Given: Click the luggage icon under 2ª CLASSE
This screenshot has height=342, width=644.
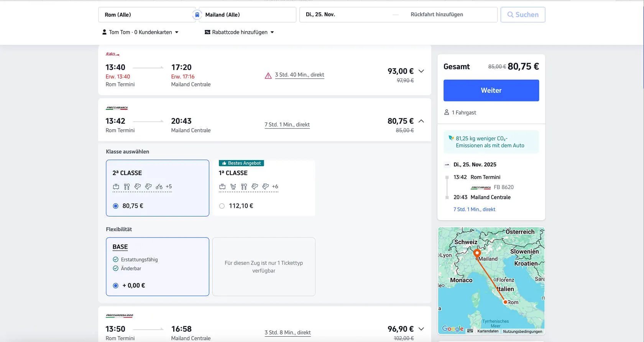Looking at the screenshot, I should pos(116,187).
